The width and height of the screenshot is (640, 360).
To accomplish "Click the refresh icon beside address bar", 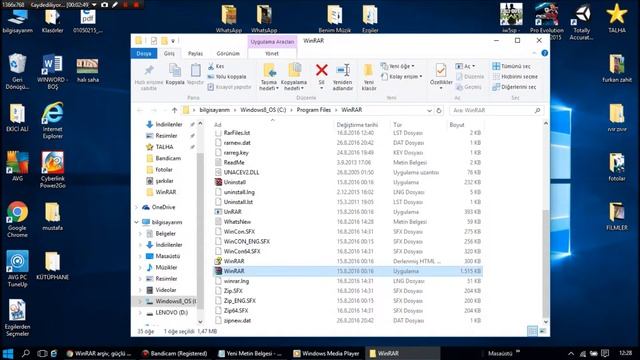I will click(x=439, y=110).
